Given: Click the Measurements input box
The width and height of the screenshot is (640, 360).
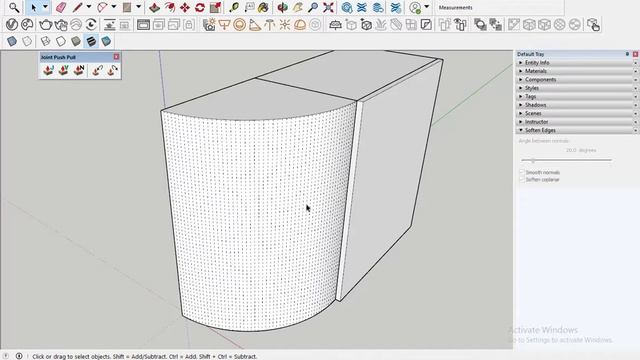Looking at the screenshot, I should click(x=518, y=7).
